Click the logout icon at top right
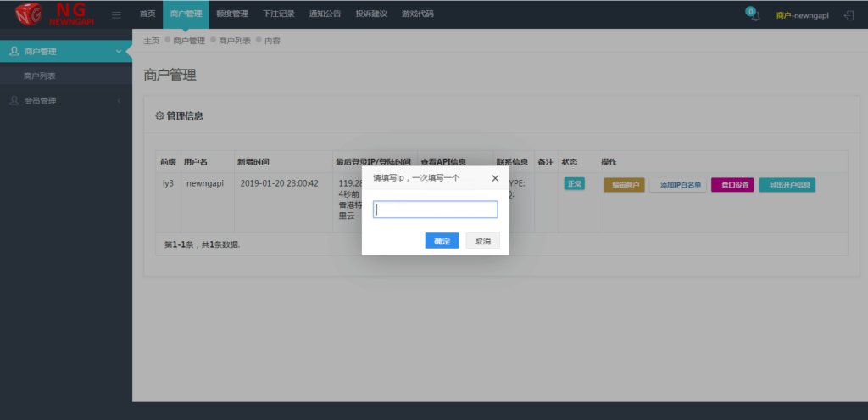868x420 pixels. [849, 15]
